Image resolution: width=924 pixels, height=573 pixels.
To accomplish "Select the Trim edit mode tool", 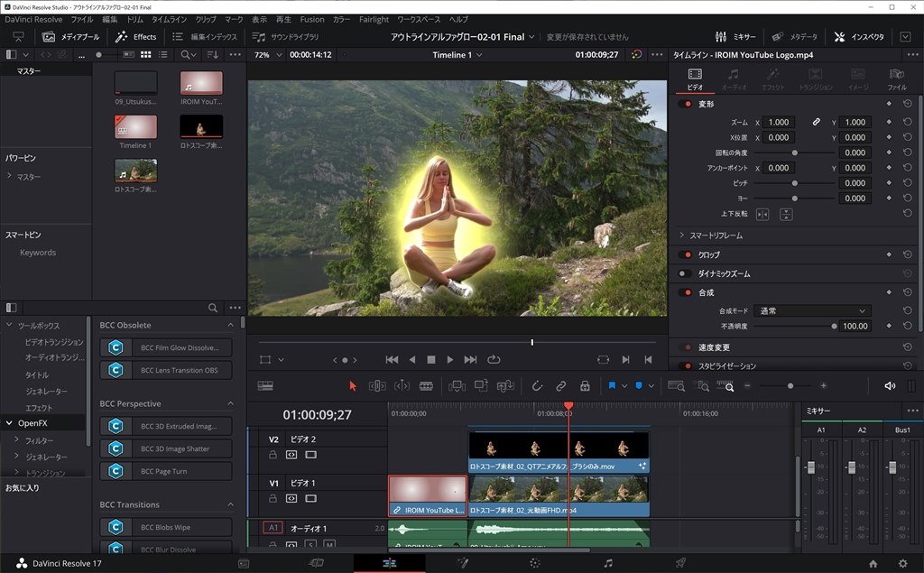I will (377, 386).
